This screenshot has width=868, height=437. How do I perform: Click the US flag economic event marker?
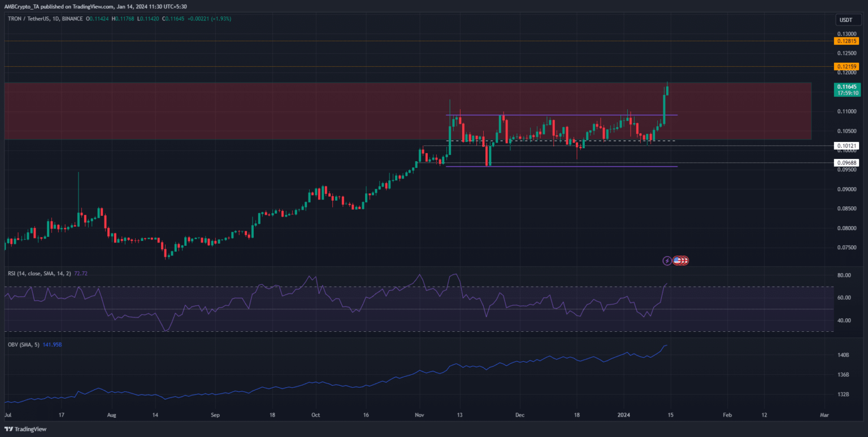pos(678,261)
